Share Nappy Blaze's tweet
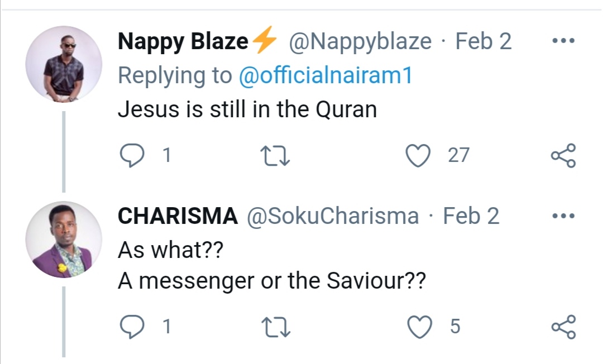The height and width of the screenshot is (364, 603). pos(562,155)
